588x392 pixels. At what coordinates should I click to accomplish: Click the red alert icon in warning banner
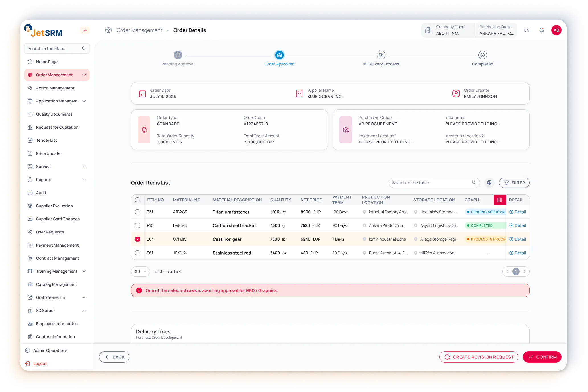(x=139, y=290)
